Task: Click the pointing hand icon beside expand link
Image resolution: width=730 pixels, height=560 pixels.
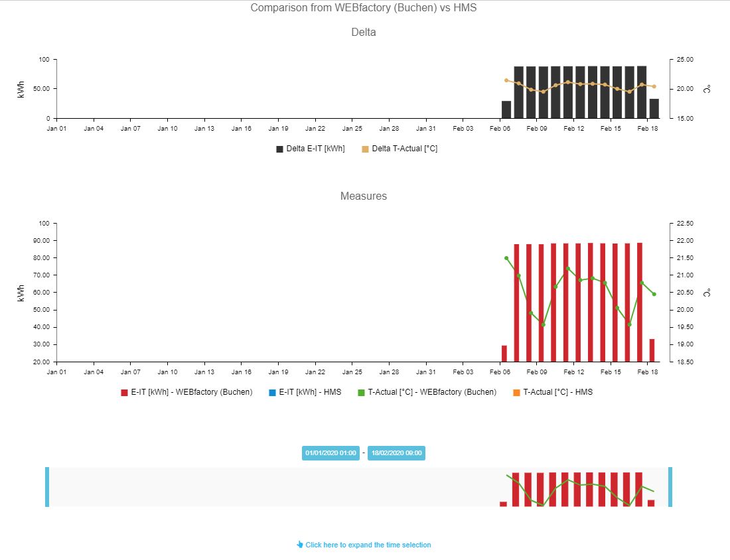Action: point(300,545)
